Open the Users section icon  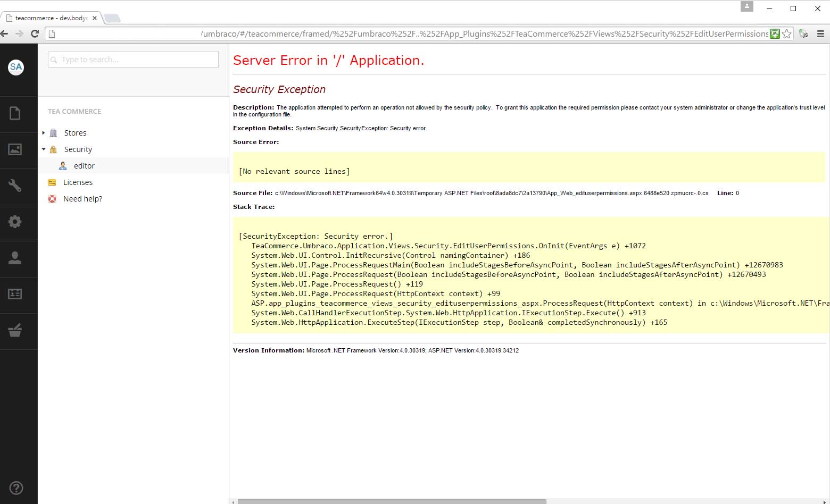point(15,258)
